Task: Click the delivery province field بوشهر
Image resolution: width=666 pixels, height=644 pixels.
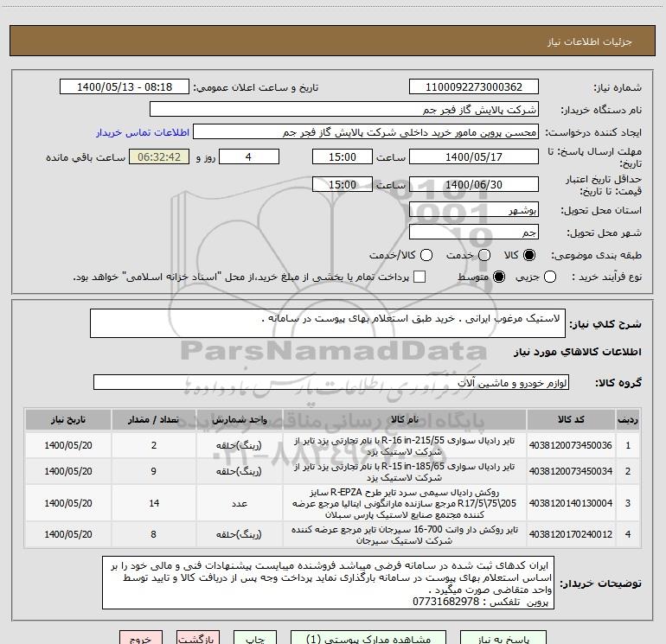Action: pos(474,209)
